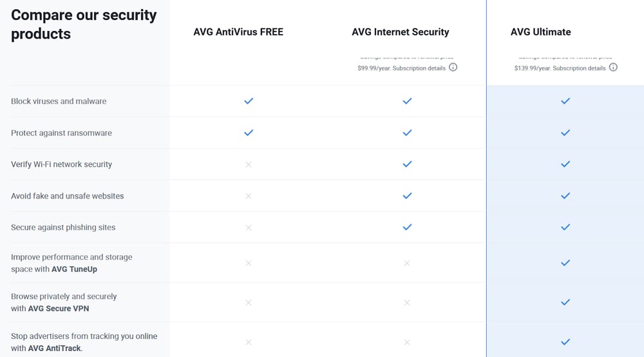Click AVG Ultimate checkmark for AVG AntiTrack
This screenshot has width=644, height=357.
[x=565, y=342]
